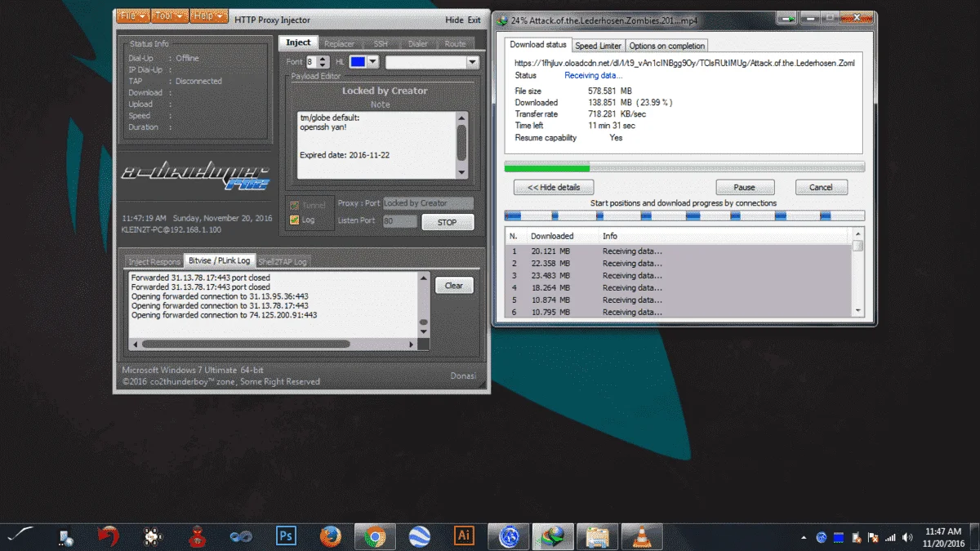
Task: Click the blue infinity-loop taskbar icon
Action: [x=241, y=536]
